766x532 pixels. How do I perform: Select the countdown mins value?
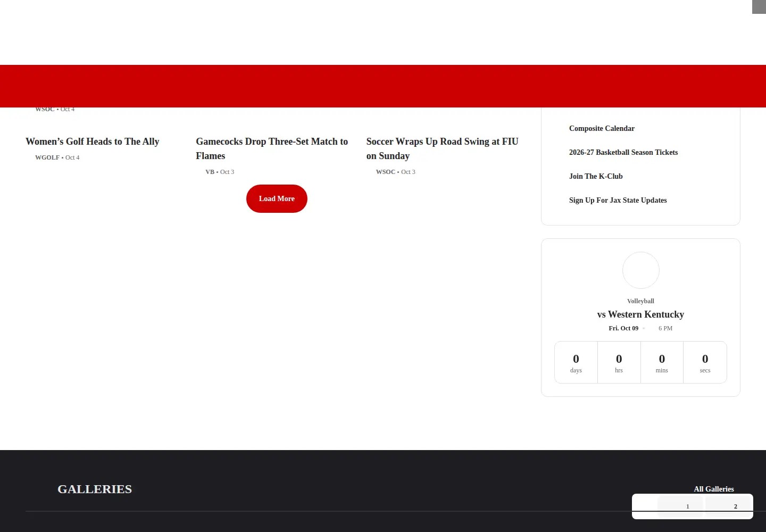pyautogui.click(x=662, y=359)
